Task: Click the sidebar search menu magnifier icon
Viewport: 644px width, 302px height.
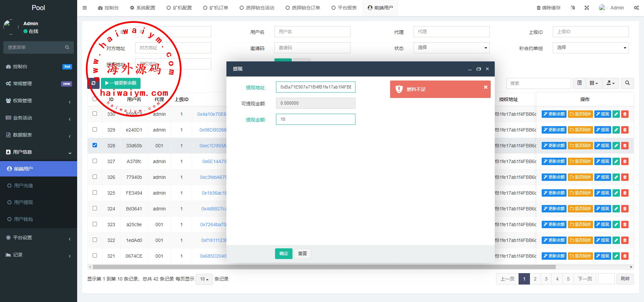Action: click(67, 47)
